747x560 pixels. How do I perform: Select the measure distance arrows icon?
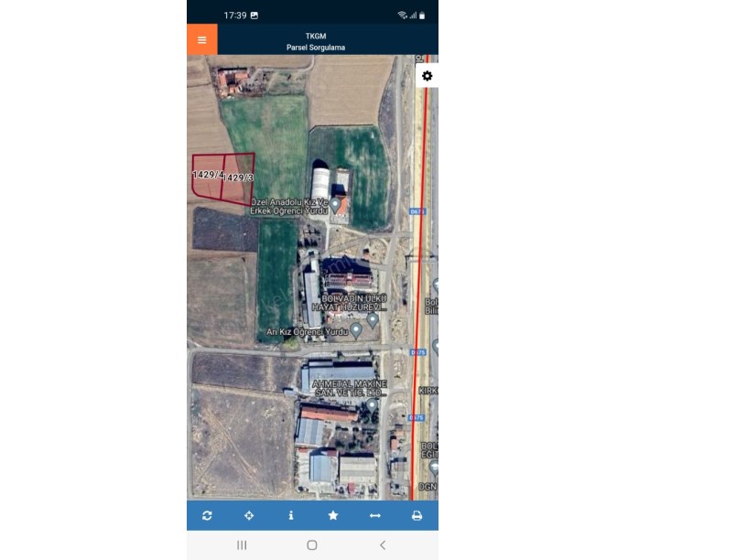[375, 515]
